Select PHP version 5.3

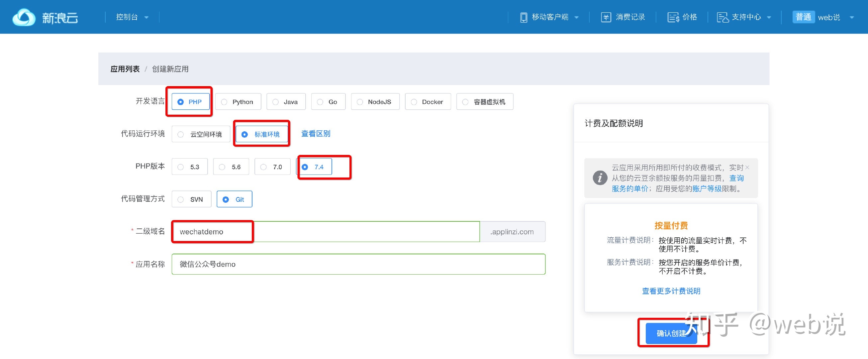click(190, 167)
